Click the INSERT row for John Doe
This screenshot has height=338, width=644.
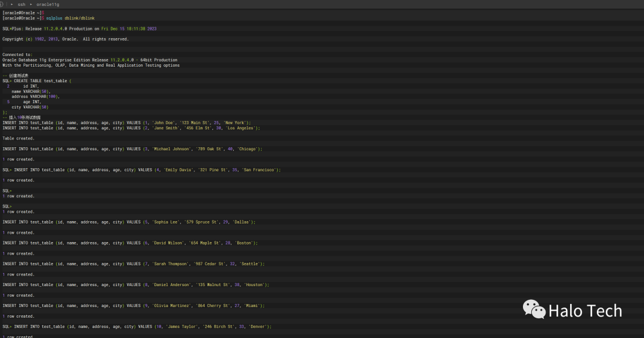pyautogui.click(x=126, y=123)
